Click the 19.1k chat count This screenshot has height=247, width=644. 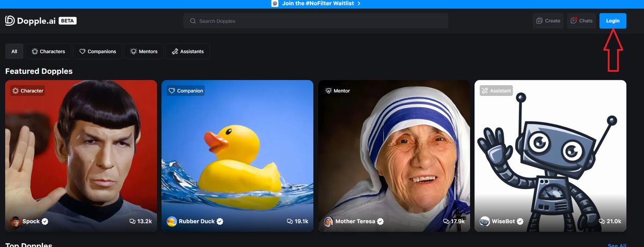(x=302, y=221)
